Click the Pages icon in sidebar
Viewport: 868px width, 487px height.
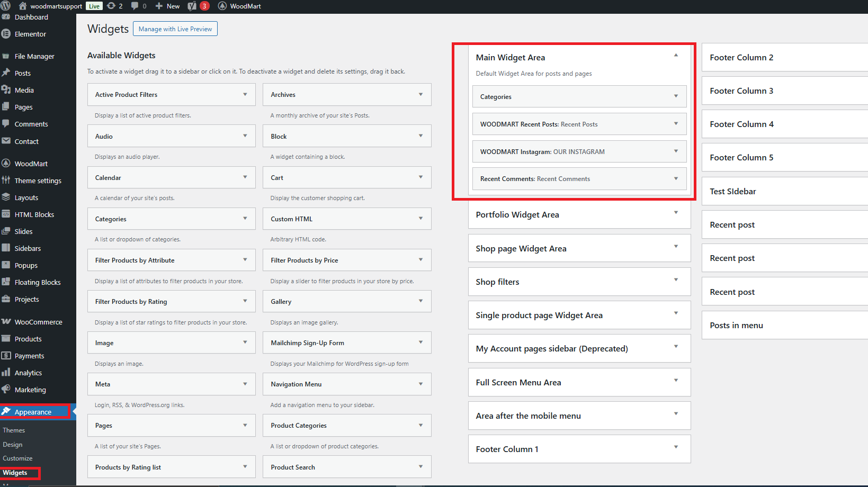coord(6,107)
